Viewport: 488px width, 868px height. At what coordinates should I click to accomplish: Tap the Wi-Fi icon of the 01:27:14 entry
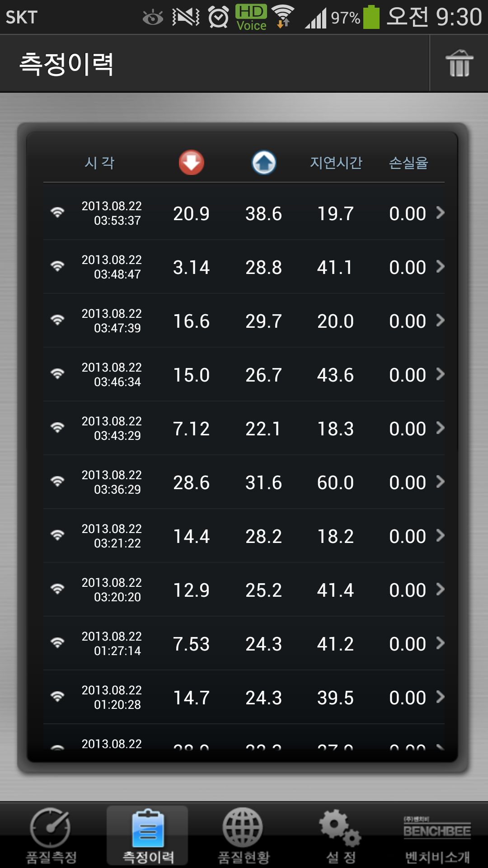tap(57, 643)
